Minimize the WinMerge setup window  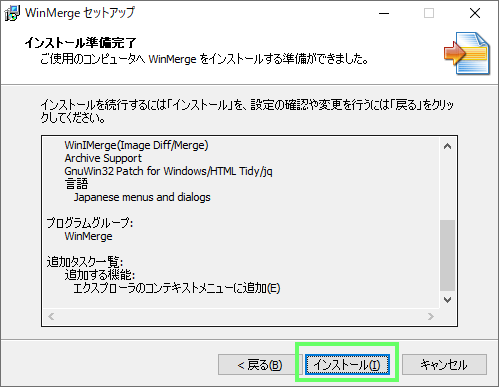coord(384,13)
